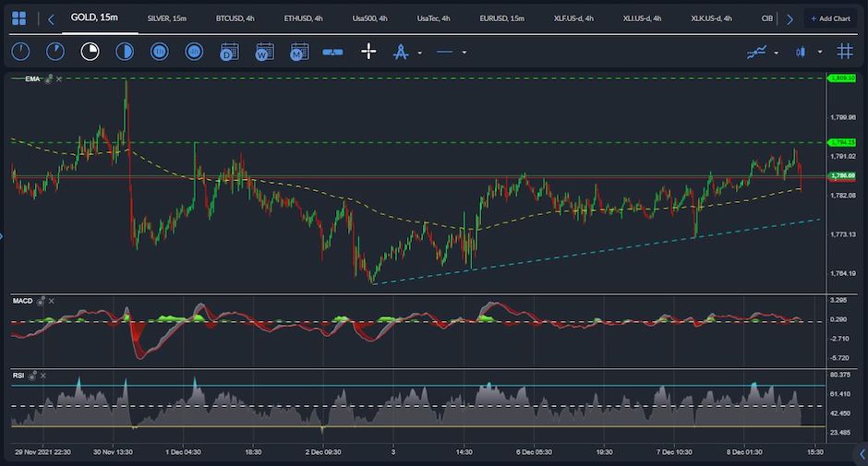Open the MACD indicator settings gear
Image resolution: width=868 pixels, height=466 pixels.
tap(42, 301)
